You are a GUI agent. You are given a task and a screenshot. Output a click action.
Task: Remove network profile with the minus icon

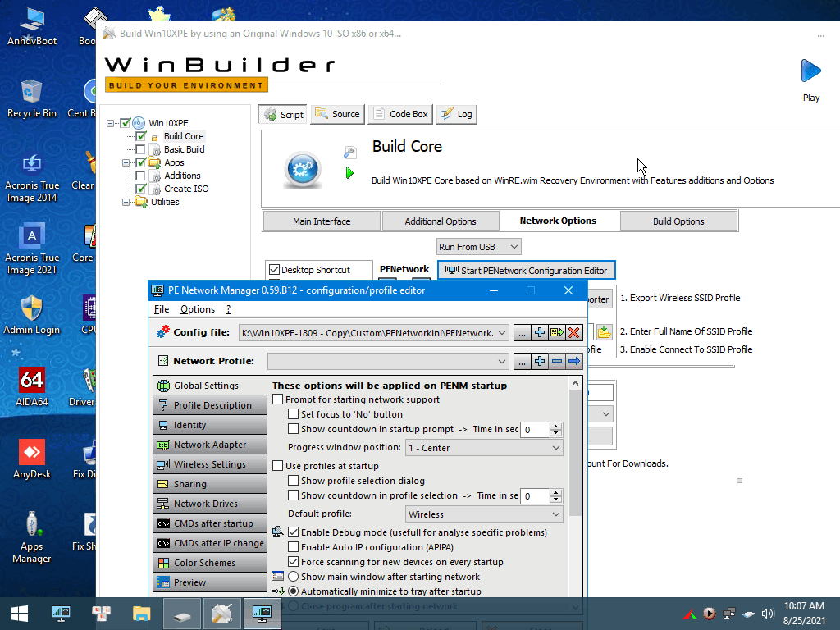point(557,361)
